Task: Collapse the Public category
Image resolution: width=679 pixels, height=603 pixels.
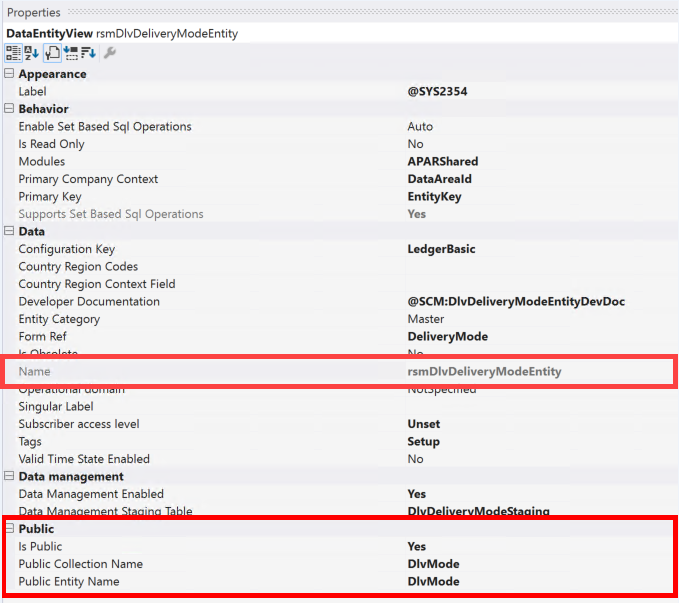Action: point(9,529)
